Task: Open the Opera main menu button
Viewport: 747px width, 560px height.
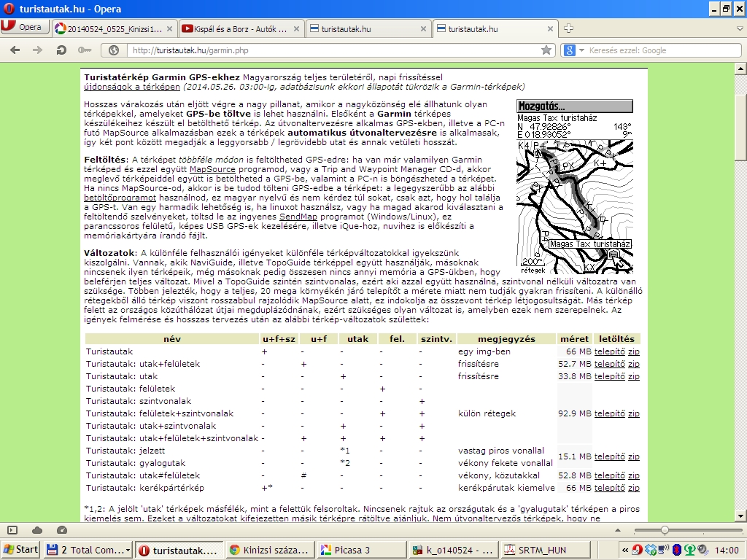Action: pyautogui.click(x=23, y=28)
